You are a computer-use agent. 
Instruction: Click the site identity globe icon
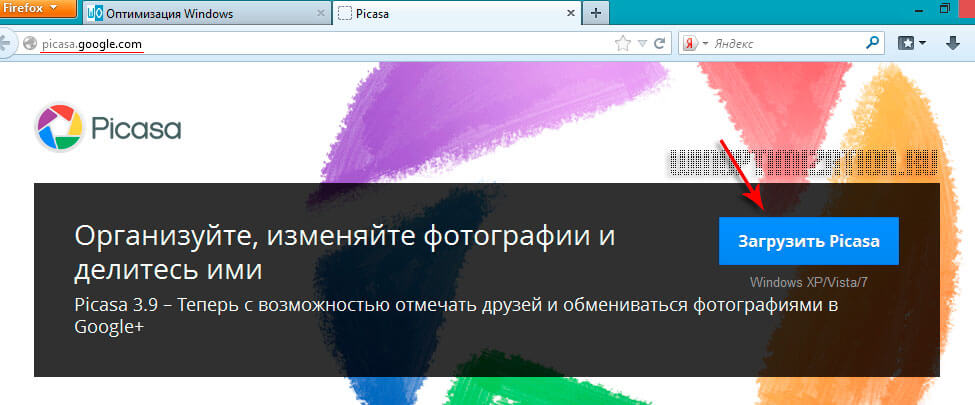coord(30,44)
